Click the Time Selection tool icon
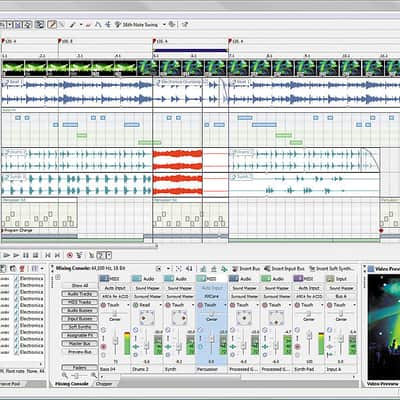Screen dimensions: 400x400 (x=108, y=24)
